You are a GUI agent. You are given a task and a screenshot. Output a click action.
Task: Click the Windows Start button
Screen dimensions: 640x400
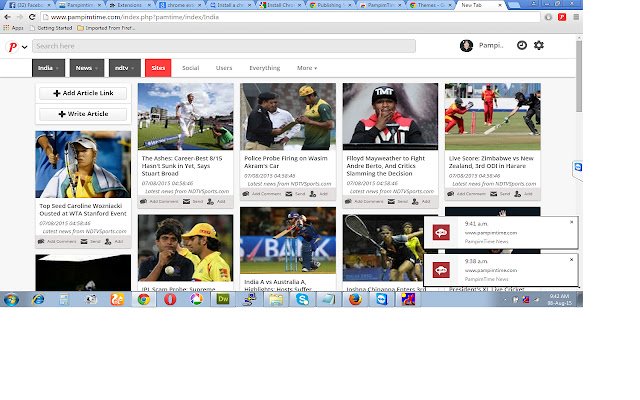click(x=11, y=300)
